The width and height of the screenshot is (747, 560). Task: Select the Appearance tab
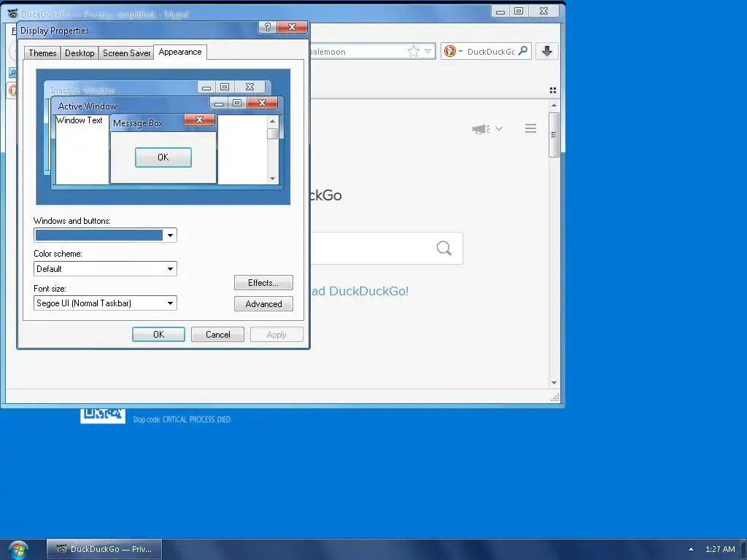(180, 52)
